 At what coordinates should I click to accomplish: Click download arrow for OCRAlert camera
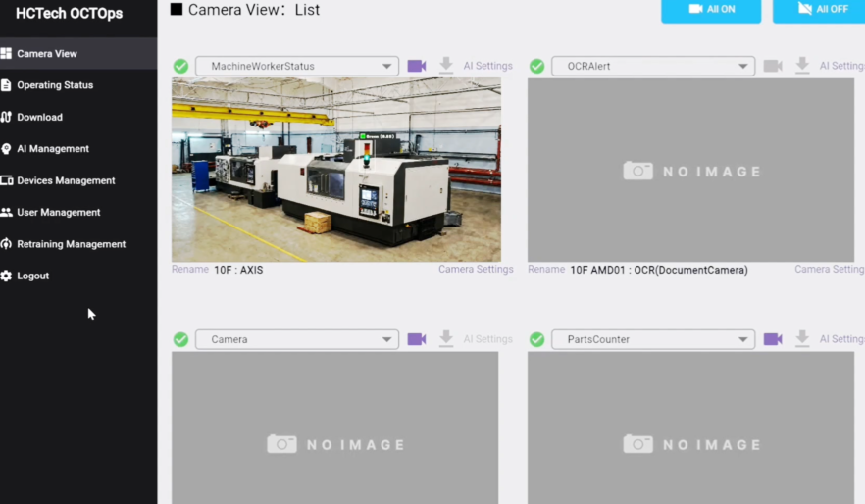802,65
